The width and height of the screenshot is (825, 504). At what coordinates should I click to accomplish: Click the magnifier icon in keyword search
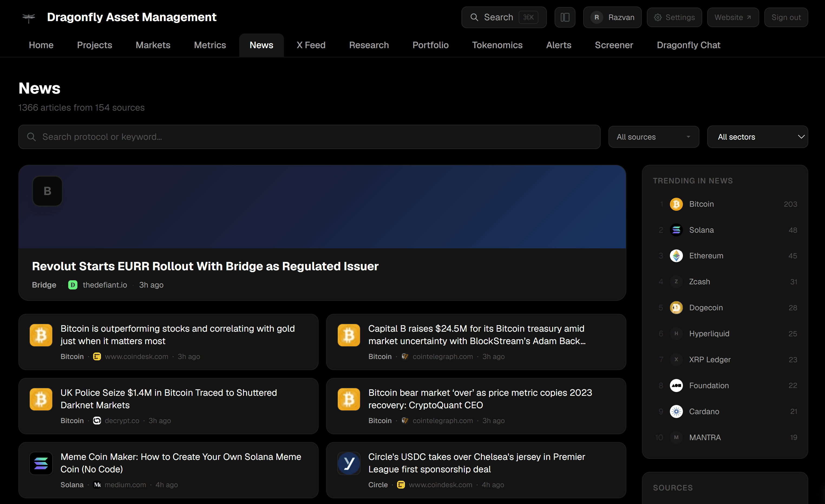(x=31, y=137)
